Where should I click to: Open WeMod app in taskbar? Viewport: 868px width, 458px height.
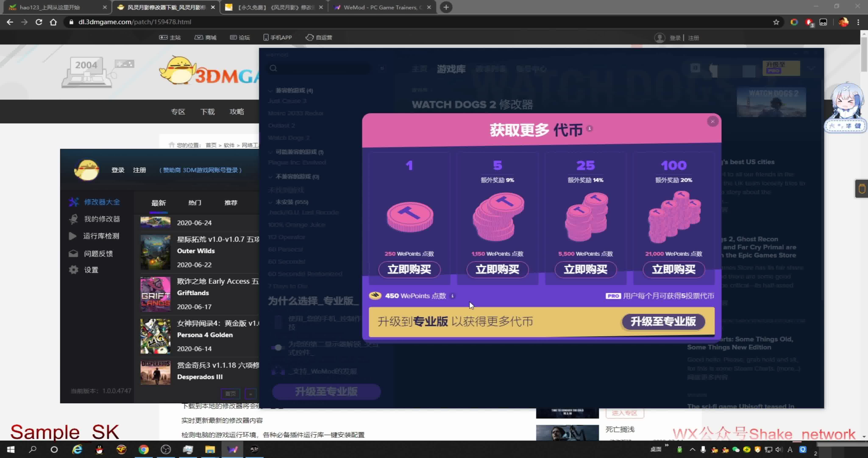point(232,449)
